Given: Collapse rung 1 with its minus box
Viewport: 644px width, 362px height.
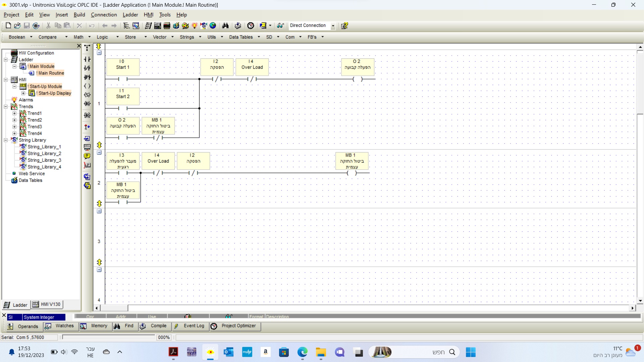Looking at the screenshot, I should pos(99,53).
